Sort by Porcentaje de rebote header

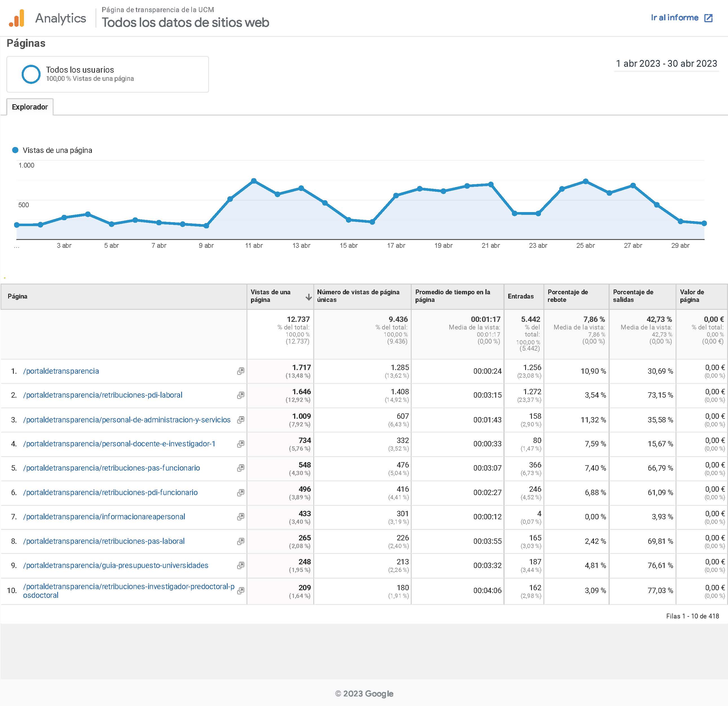576,297
